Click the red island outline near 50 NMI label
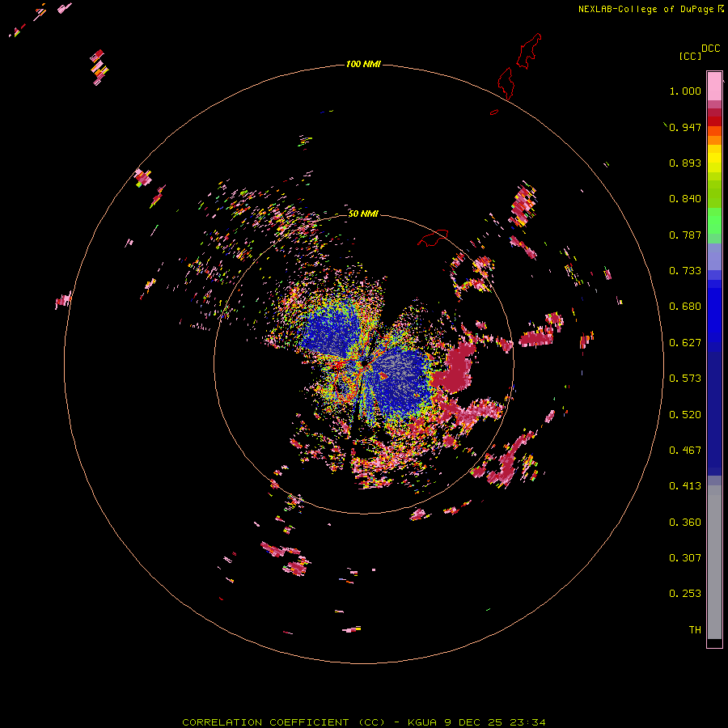The width and height of the screenshot is (728, 728). [433, 238]
